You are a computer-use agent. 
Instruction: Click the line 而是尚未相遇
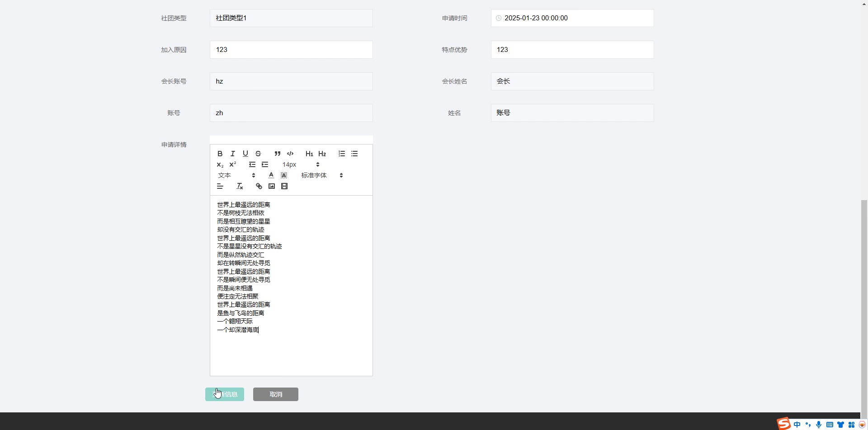coord(235,288)
